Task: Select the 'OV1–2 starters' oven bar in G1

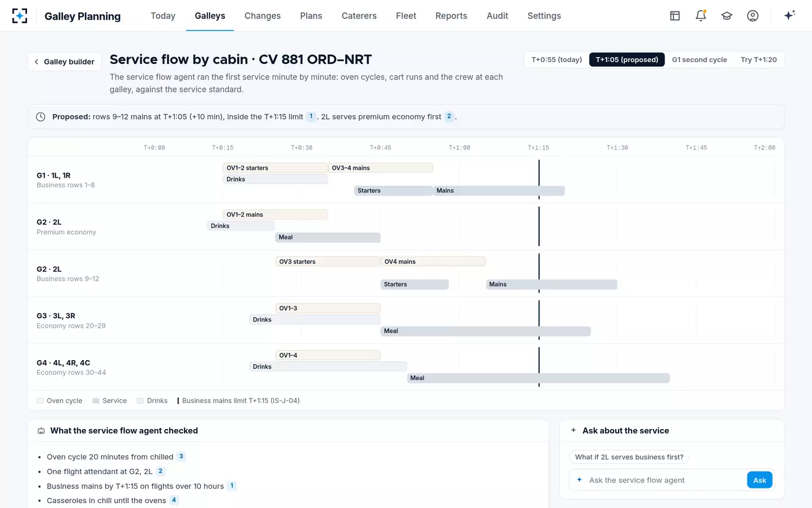Action: tap(275, 168)
